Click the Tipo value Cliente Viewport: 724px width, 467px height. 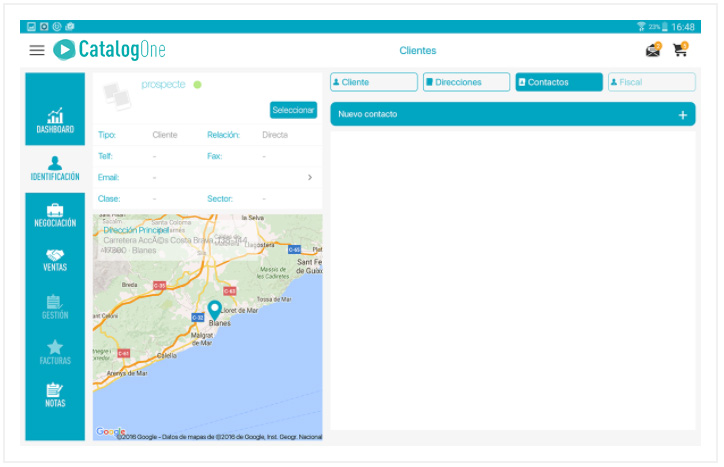pyautogui.click(x=165, y=135)
